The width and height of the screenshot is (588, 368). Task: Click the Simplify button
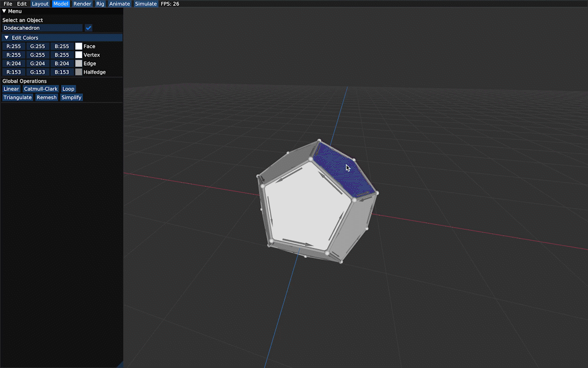(x=71, y=98)
